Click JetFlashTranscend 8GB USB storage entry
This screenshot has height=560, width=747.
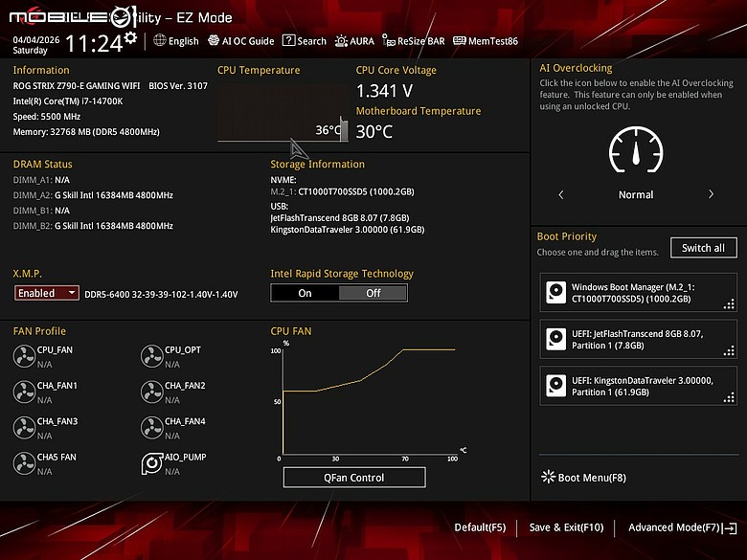coord(340,217)
